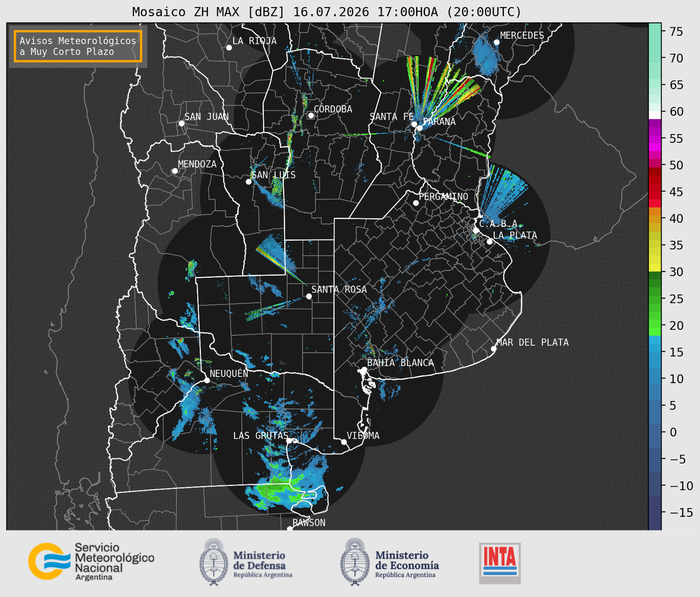Click the Servicio Meteorológico Nacional logo
This screenshot has height=597, width=700.
(x=91, y=561)
